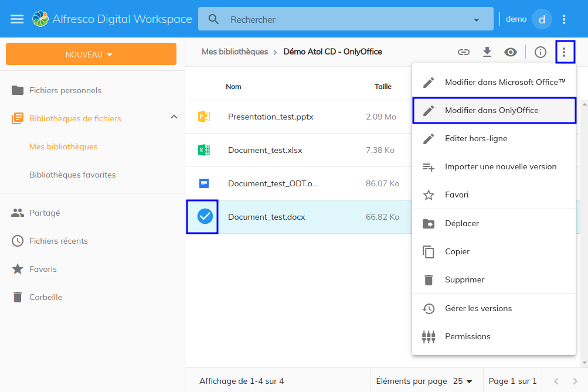Open the demo user avatar
Screen dimensions: 588x392
click(542, 19)
